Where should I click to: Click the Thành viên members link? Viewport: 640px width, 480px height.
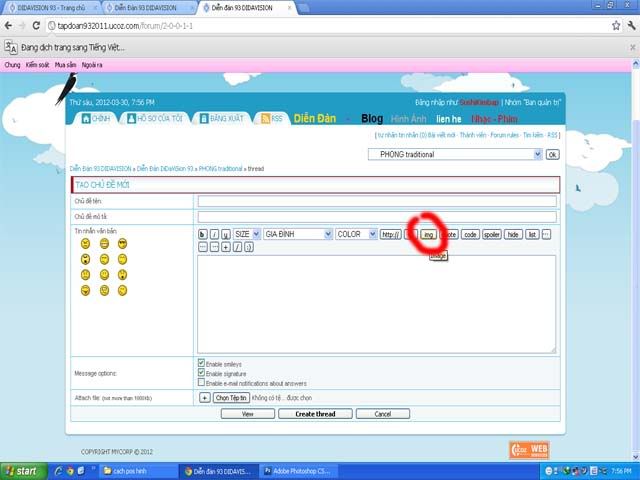[473, 135]
